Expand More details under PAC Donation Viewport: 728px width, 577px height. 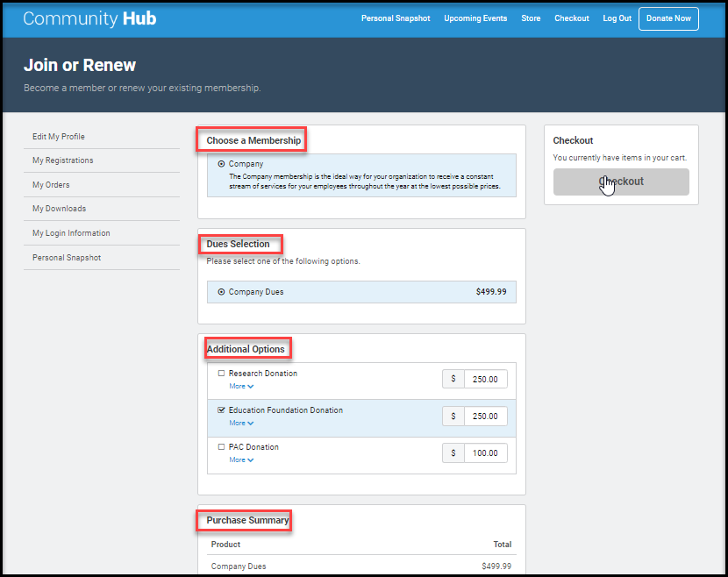coord(241,459)
